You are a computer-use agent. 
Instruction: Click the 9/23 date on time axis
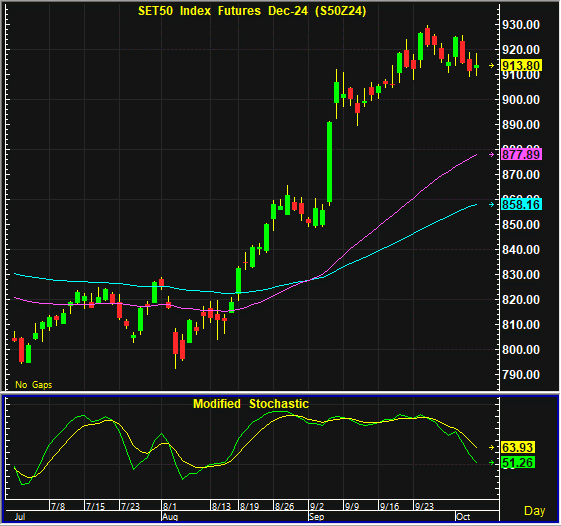pyautogui.click(x=424, y=506)
